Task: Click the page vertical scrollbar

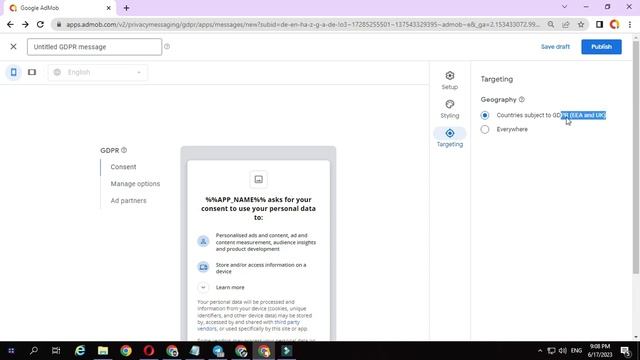Action: click(636, 156)
